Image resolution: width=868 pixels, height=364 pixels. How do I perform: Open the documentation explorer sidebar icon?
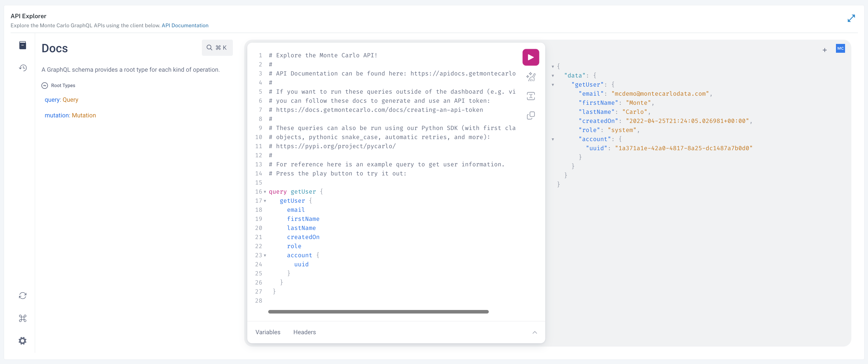22,45
